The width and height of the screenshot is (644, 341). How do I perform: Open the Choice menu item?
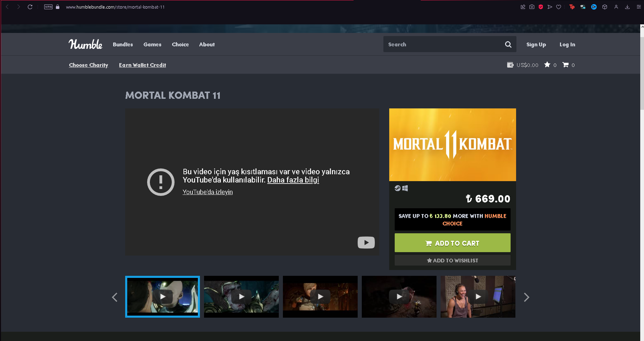pos(180,45)
